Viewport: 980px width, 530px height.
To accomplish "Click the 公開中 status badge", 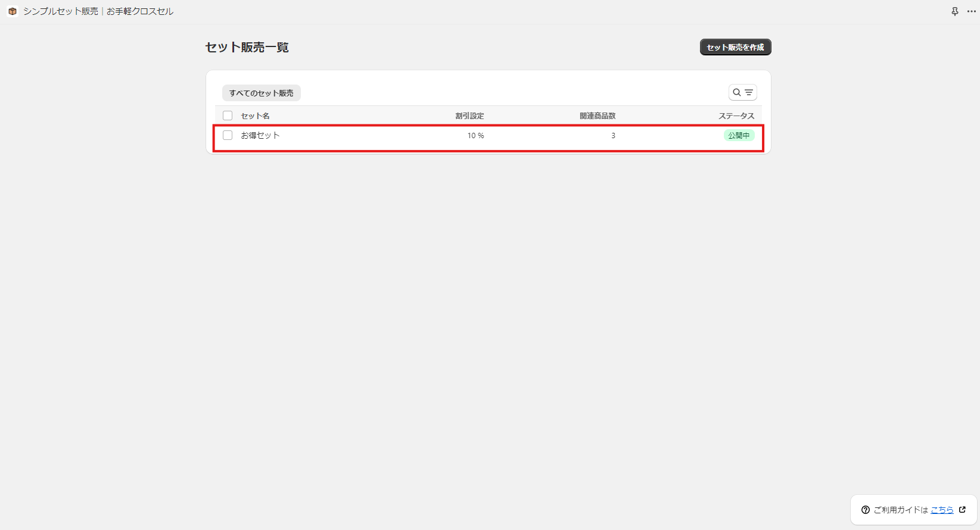I will pyautogui.click(x=739, y=136).
